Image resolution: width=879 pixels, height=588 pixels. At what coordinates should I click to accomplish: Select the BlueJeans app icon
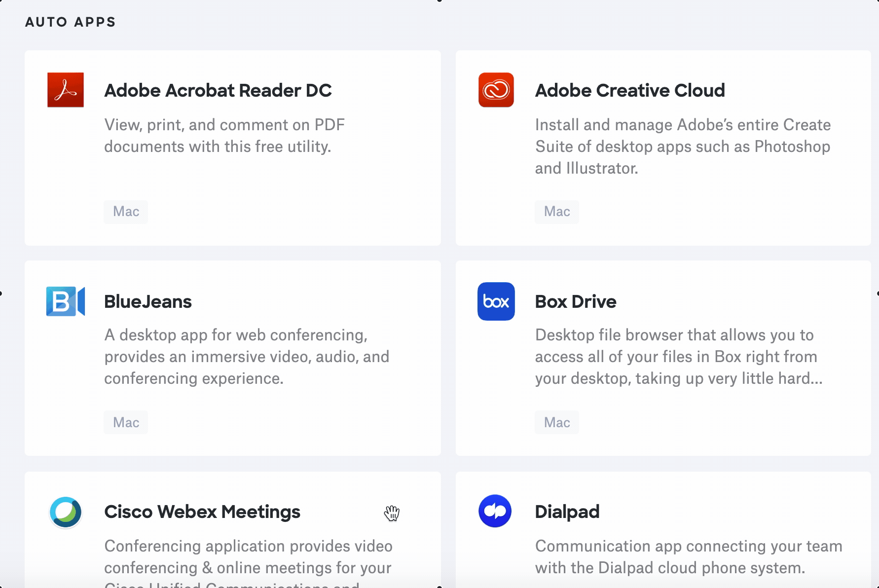[65, 301]
